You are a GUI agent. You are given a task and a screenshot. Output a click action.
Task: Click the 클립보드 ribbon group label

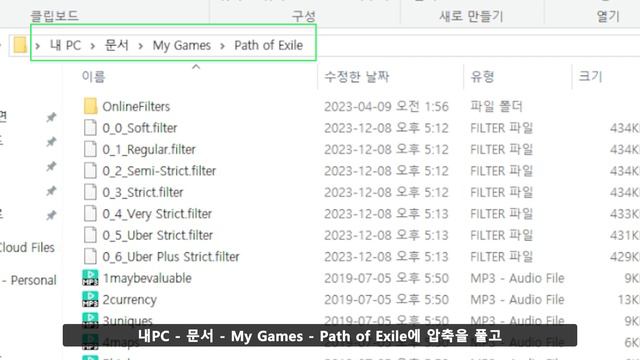pyautogui.click(x=55, y=16)
